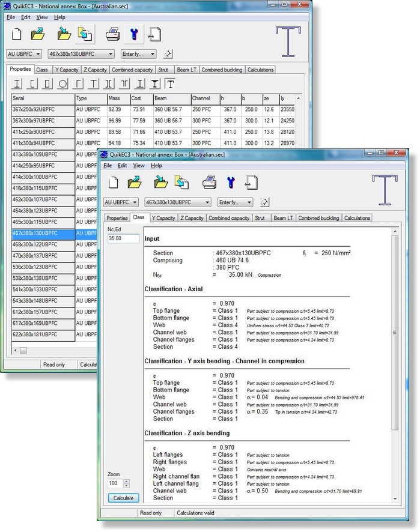Click the magic wand icon in back window
Viewport: 420px width, 532px height.
[x=168, y=54]
